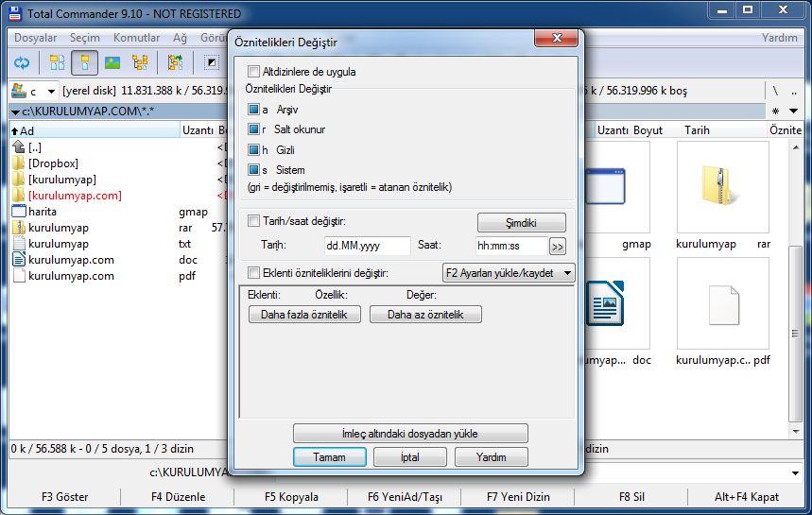Toggle the 'r Salt okunur' attribute checkbox

click(x=253, y=129)
